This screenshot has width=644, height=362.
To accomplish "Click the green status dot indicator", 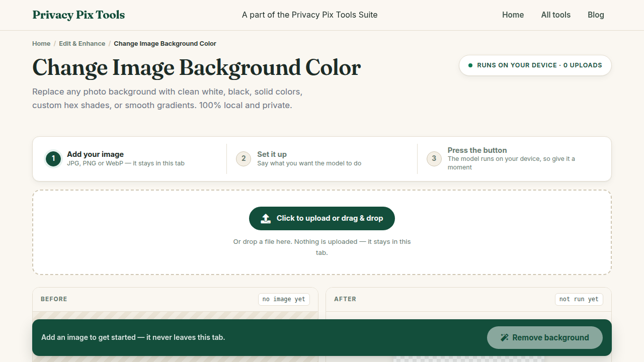I will (470, 65).
